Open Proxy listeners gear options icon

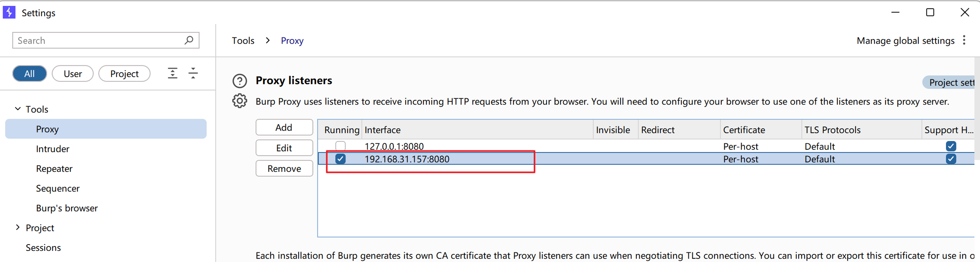(x=239, y=101)
